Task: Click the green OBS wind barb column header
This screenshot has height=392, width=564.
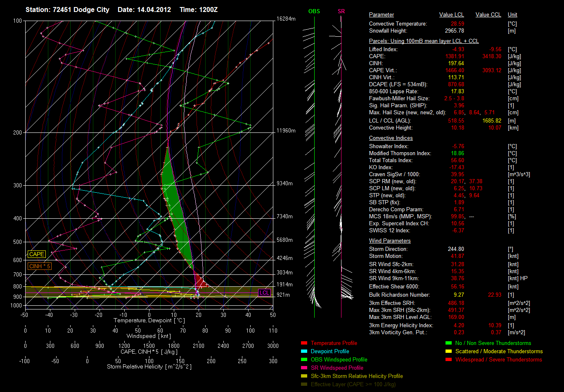Action: 314,11
